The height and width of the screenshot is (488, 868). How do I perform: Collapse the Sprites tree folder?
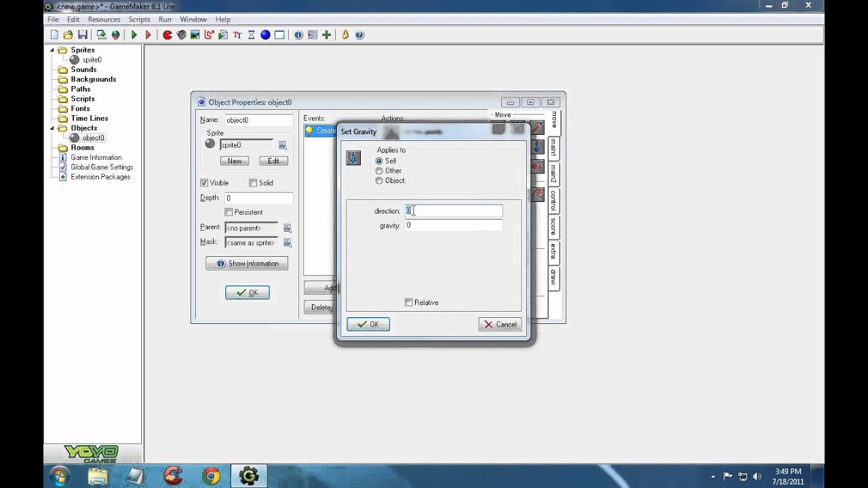click(x=52, y=50)
